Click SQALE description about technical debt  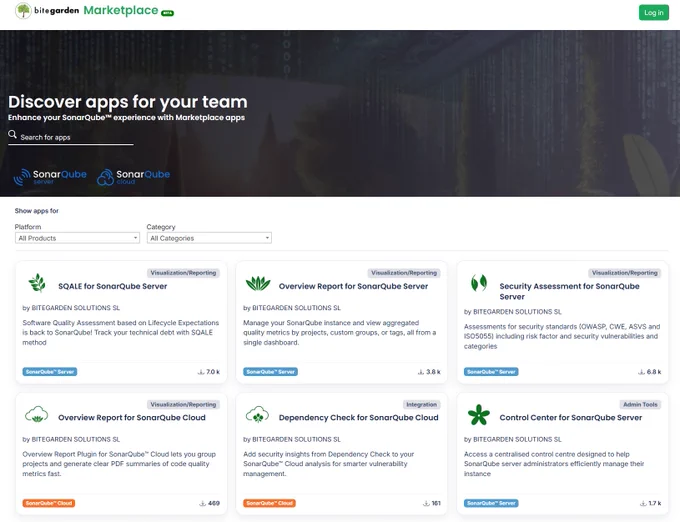121,333
